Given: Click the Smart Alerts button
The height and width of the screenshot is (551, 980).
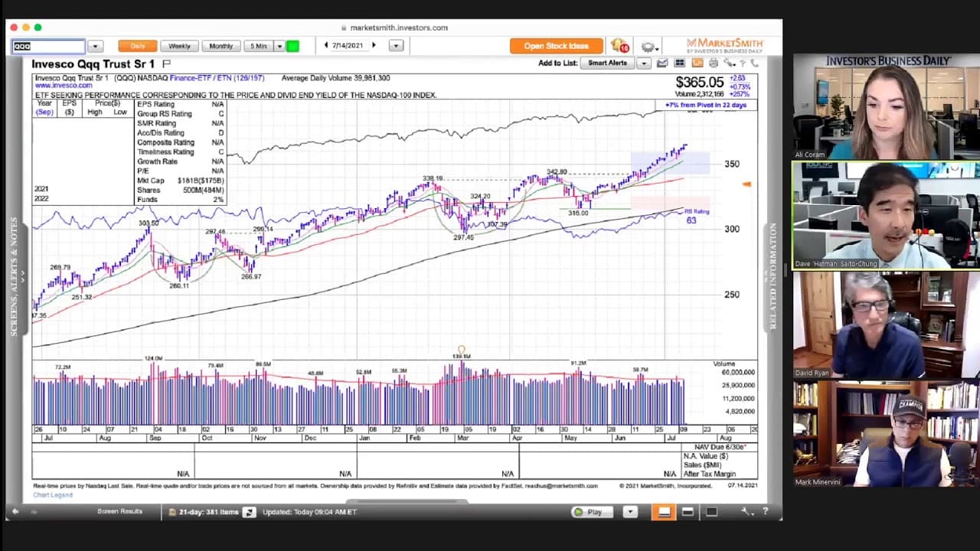Looking at the screenshot, I should 608,63.
